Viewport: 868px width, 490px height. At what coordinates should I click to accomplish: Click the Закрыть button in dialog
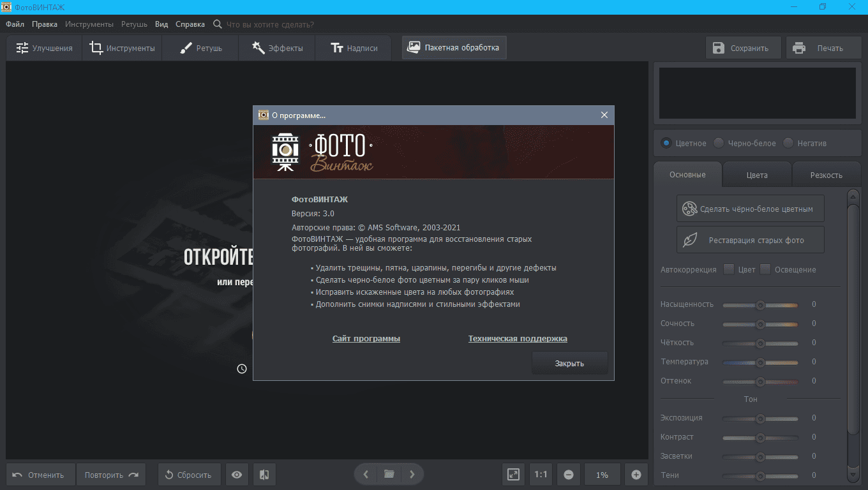click(569, 363)
